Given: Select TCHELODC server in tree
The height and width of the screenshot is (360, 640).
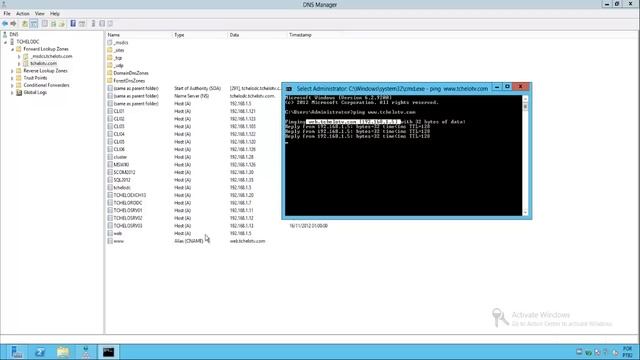Looking at the screenshot, I should (x=28, y=42).
